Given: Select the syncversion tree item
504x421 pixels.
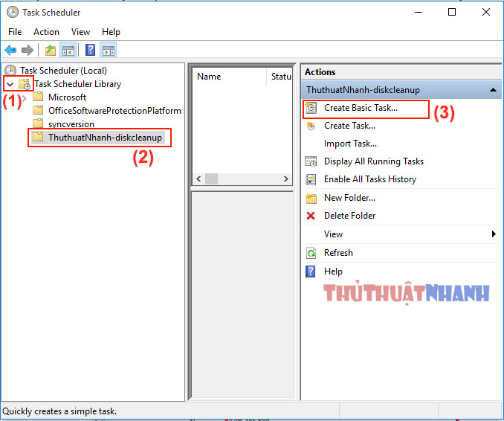Looking at the screenshot, I should pos(71,123).
